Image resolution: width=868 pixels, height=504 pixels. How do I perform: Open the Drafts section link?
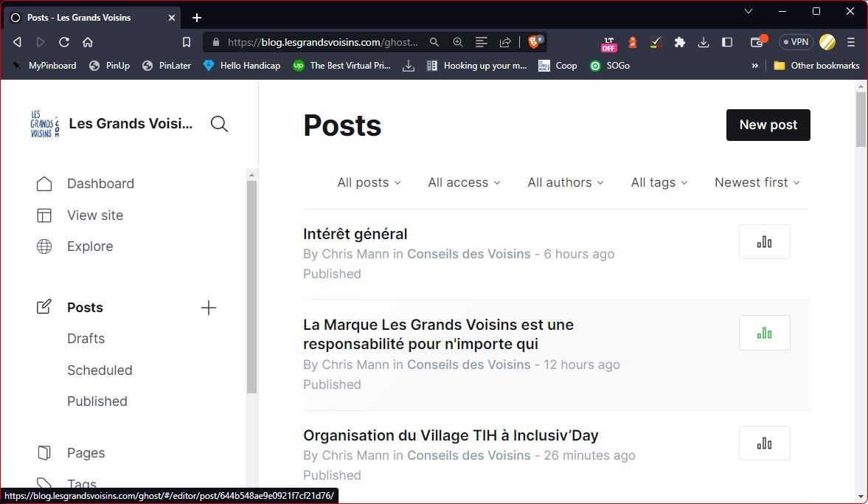[x=86, y=338]
